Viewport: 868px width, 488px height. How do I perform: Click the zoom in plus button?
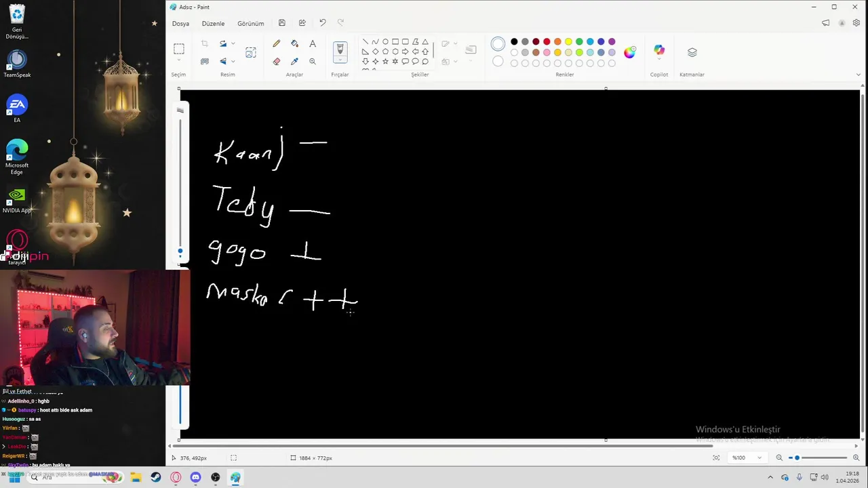[856, 458]
